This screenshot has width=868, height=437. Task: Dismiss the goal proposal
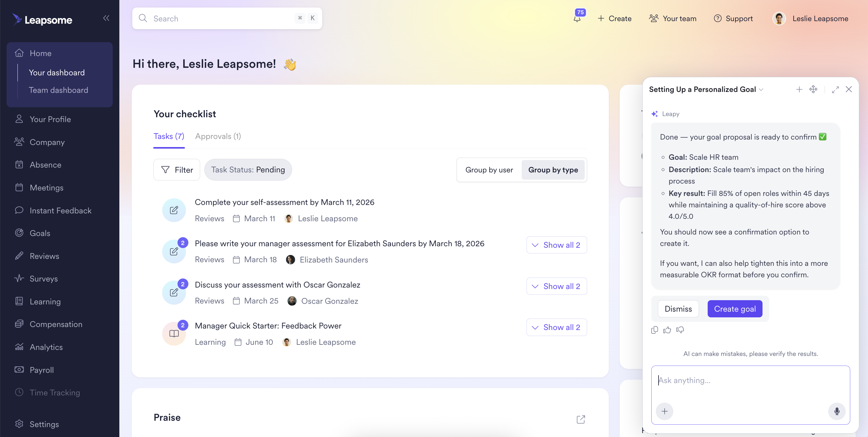[x=678, y=309]
